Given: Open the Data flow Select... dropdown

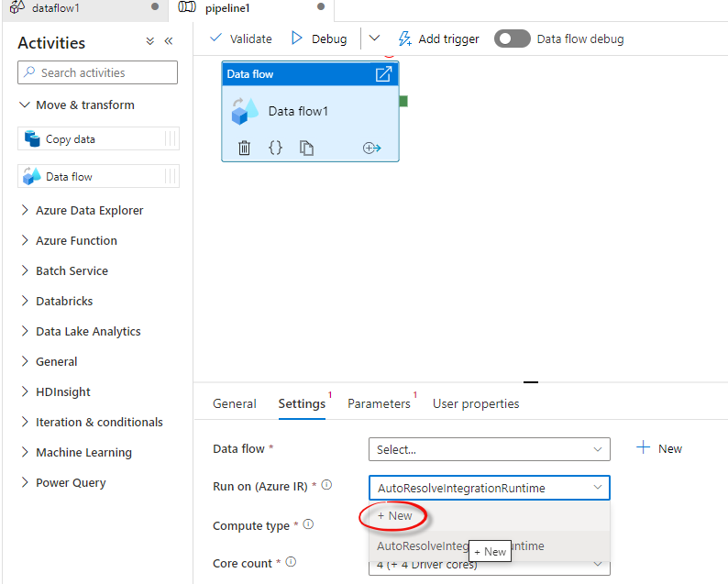Looking at the screenshot, I should point(490,449).
